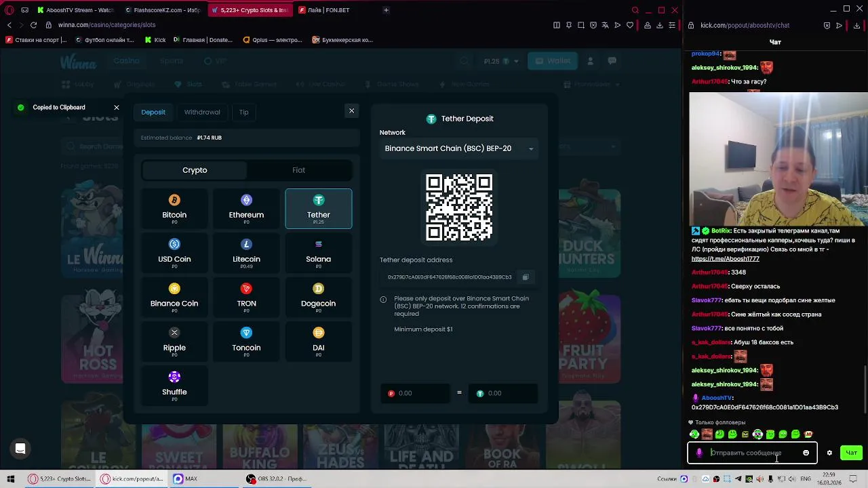Dismiss the Copied to Clipboard notification
868x488 pixels.
click(x=117, y=107)
